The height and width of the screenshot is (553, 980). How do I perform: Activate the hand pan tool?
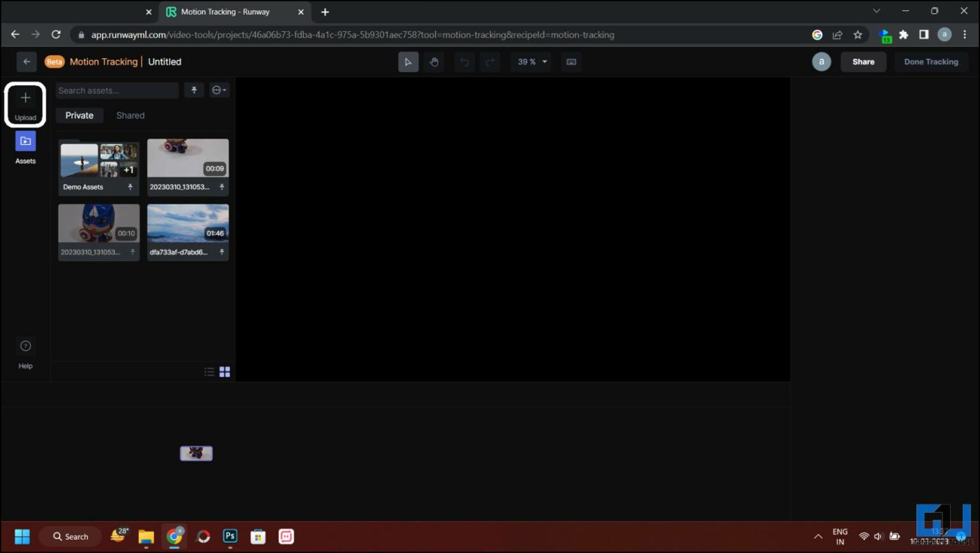pyautogui.click(x=434, y=61)
